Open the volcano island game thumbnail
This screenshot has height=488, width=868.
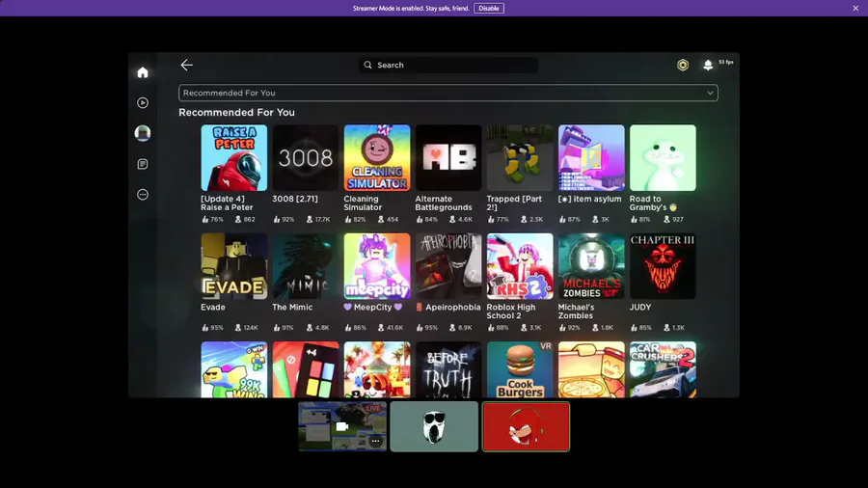[377, 369]
